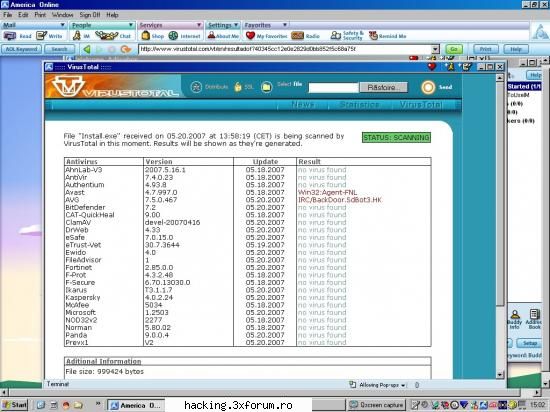Click the Result column header
The width and height of the screenshot is (550, 412).
point(309,162)
